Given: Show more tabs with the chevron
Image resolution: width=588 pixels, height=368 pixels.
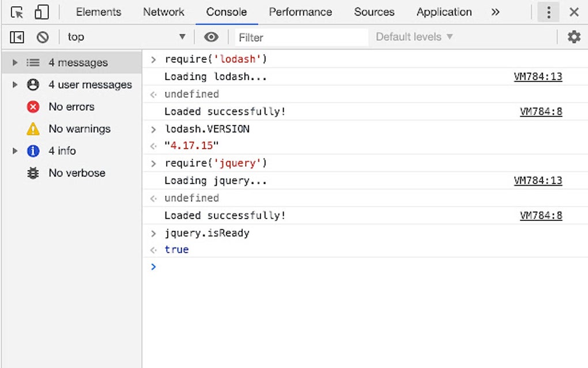Looking at the screenshot, I should point(495,12).
